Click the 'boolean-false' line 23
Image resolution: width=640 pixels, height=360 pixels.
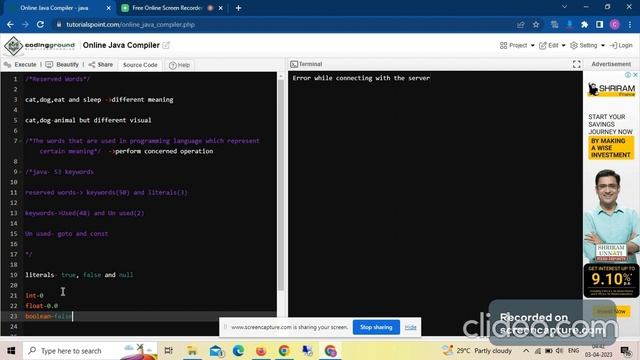pyautogui.click(x=48, y=316)
